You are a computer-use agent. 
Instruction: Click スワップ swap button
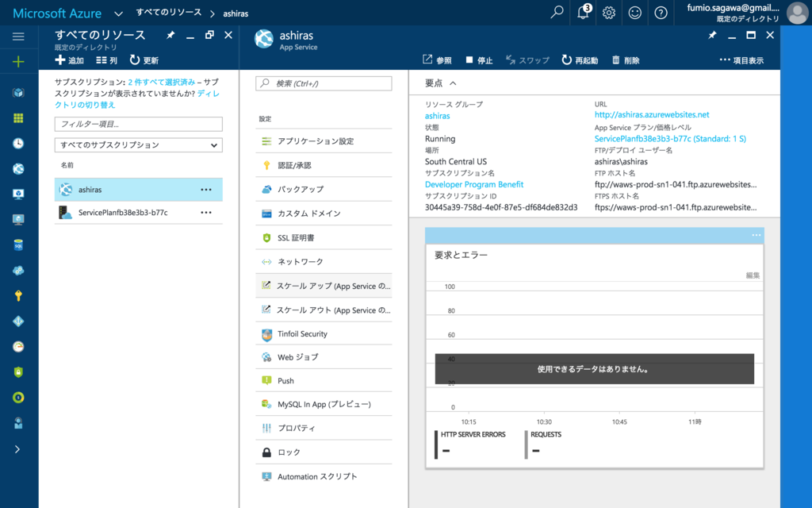(527, 60)
